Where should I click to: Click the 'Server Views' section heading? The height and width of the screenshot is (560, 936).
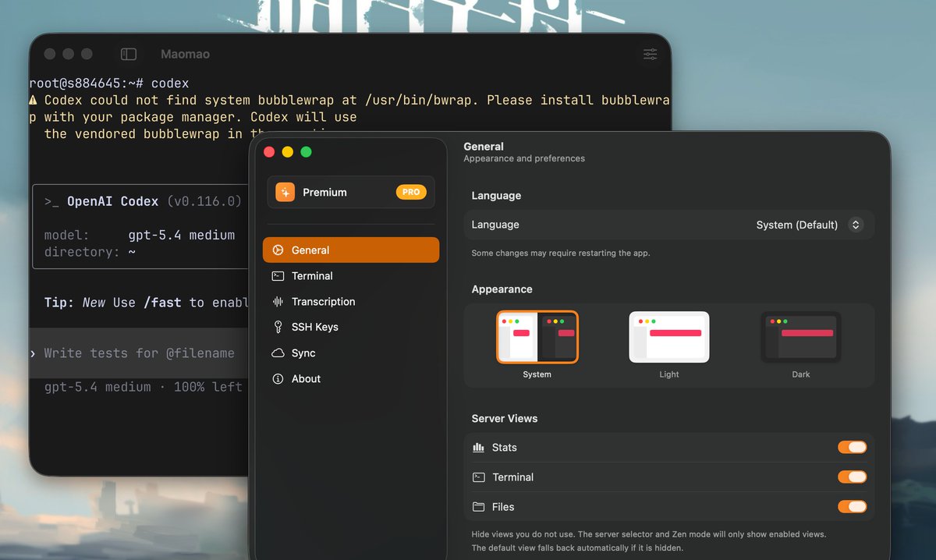(505, 418)
